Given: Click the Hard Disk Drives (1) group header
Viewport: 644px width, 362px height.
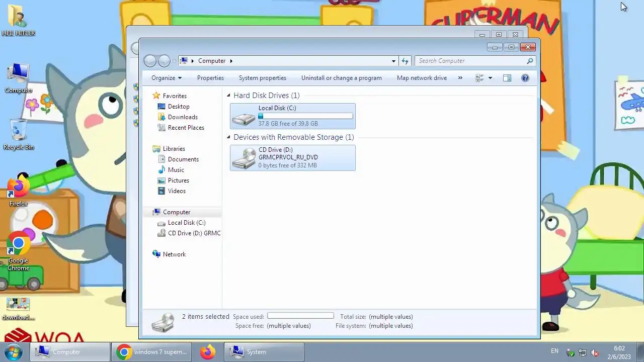Looking at the screenshot, I should [266, 96].
